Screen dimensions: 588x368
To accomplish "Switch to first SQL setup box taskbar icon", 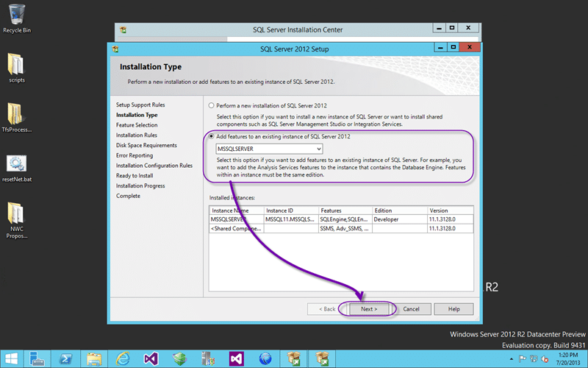I will point(293,359).
